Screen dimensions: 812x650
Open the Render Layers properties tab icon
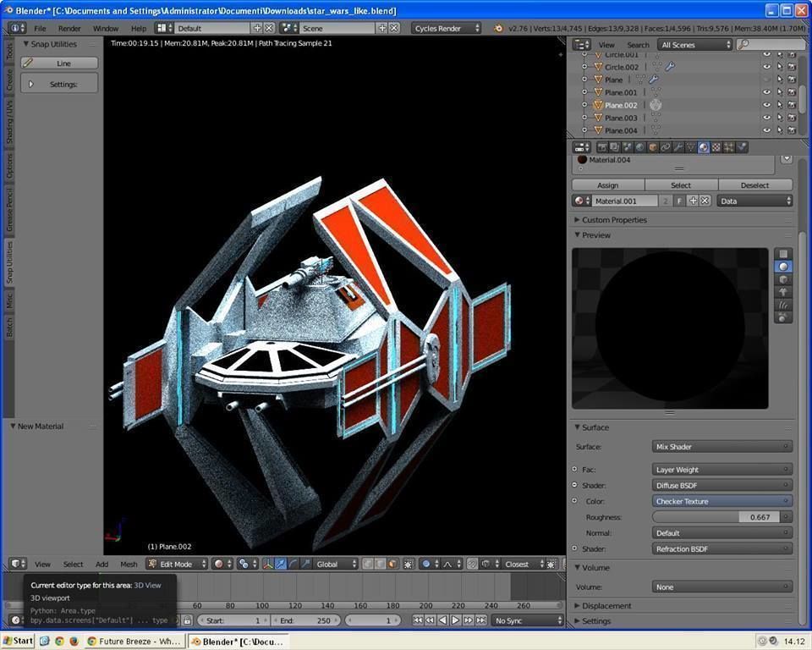(x=615, y=148)
